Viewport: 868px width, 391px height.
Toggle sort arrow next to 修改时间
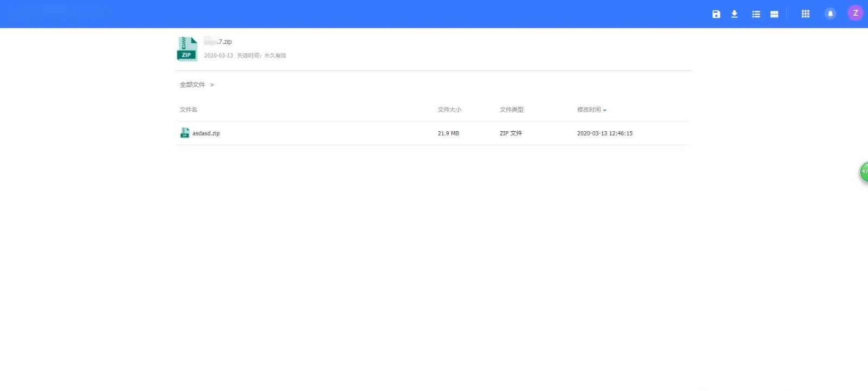pos(604,110)
